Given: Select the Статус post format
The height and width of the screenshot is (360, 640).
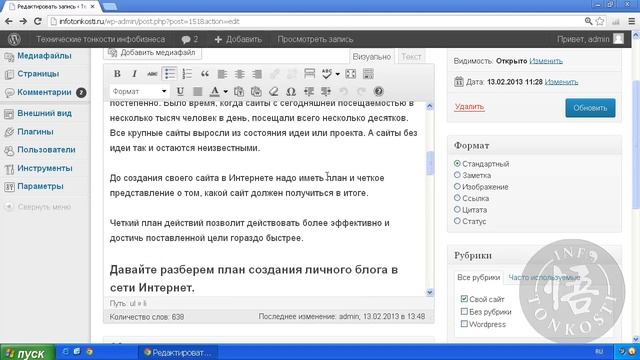Looking at the screenshot, I should (x=457, y=221).
